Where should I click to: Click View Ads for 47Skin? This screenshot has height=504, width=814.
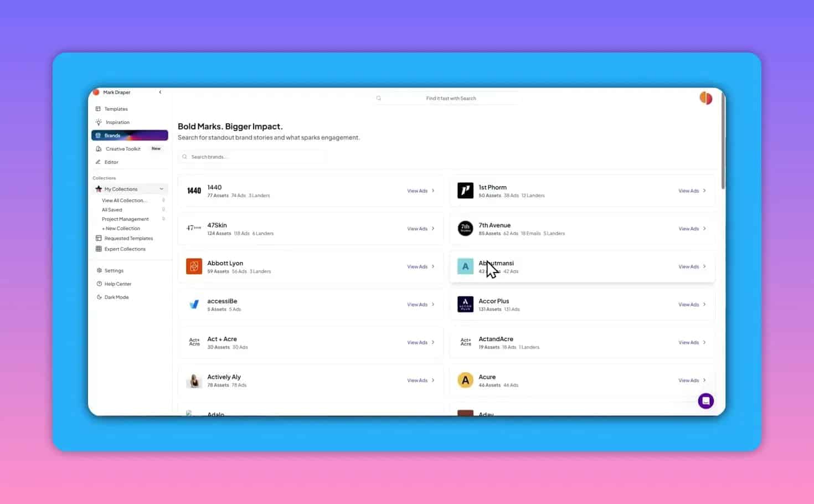(x=421, y=229)
